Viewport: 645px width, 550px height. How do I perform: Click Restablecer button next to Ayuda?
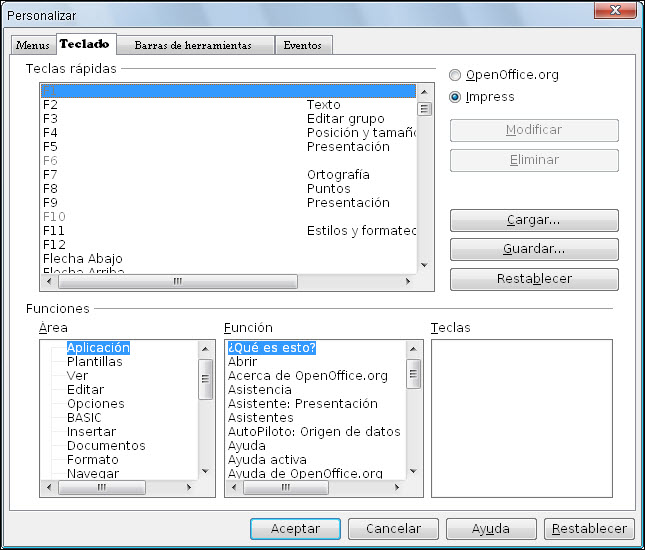[x=589, y=529]
